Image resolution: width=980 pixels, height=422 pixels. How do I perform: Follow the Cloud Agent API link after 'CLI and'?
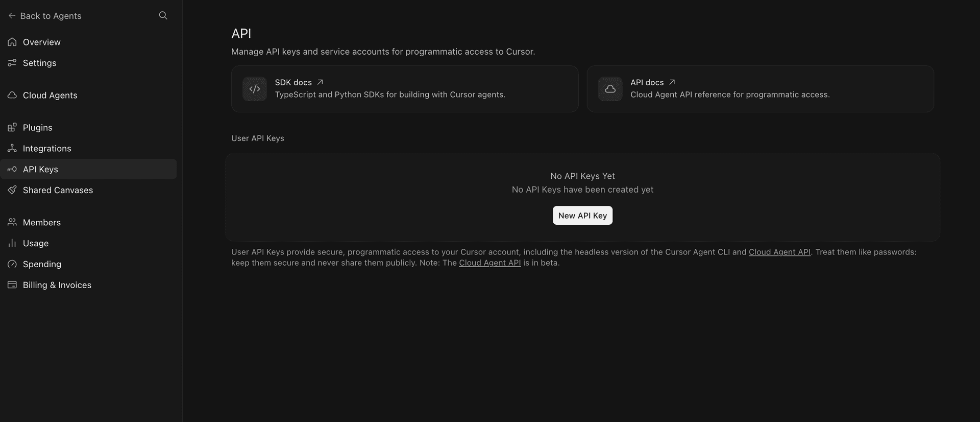pyautogui.click(x=779, y=252)
